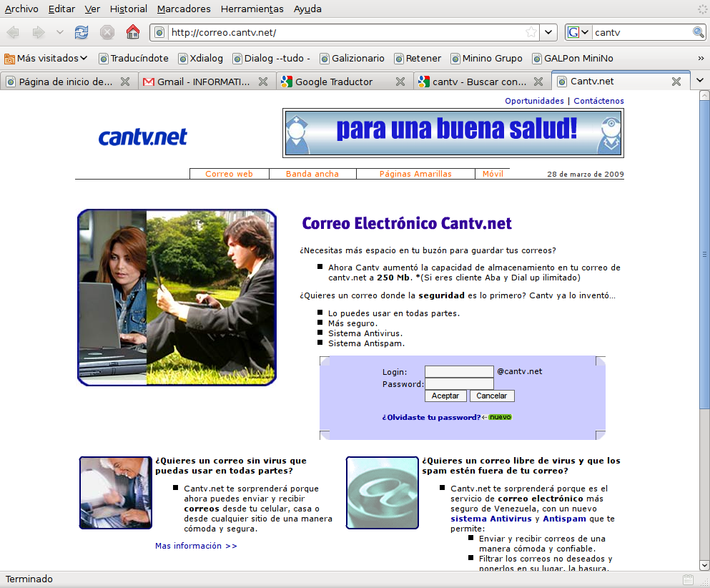Click the Aceptar button

(x=445, y=396)
